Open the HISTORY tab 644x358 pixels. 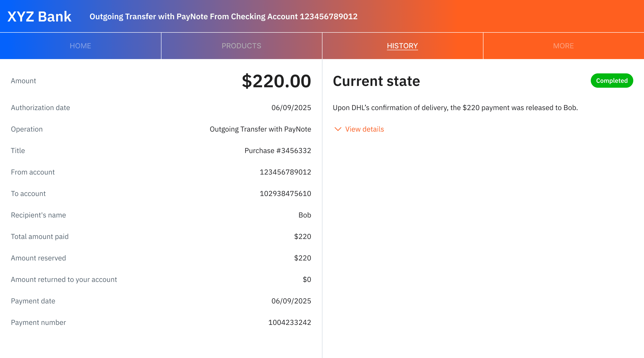coord(402,45)
